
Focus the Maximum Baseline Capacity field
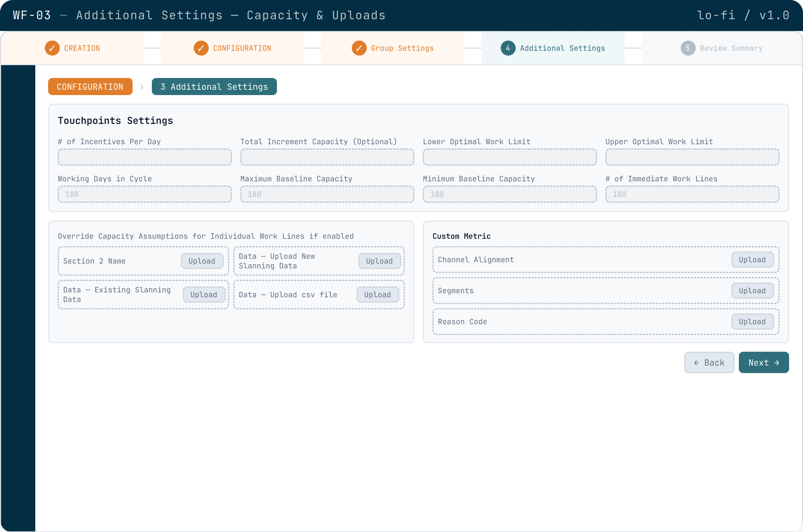coord(327,194)
